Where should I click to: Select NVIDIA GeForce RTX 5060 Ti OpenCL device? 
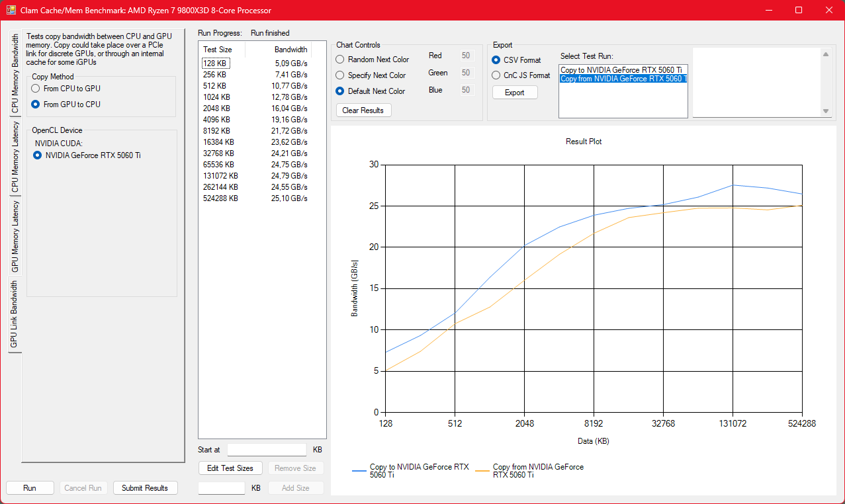87,155
